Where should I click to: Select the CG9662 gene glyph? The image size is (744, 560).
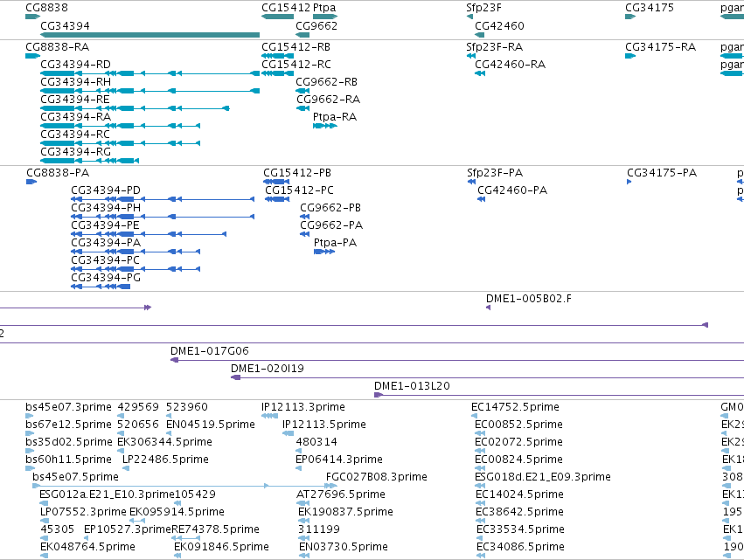click(302, 35)
